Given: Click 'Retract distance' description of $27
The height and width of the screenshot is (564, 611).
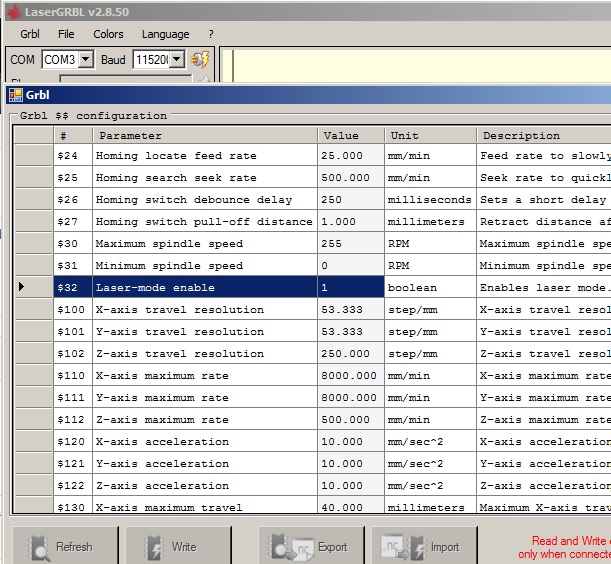Looking at the screenshot, I should tap(544, 222).
